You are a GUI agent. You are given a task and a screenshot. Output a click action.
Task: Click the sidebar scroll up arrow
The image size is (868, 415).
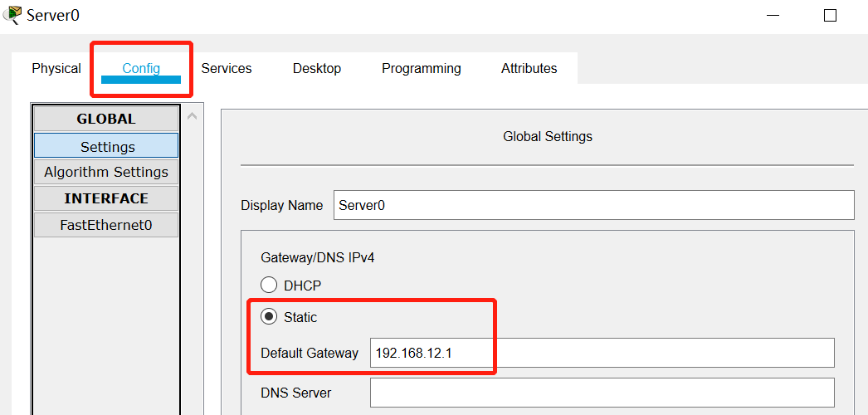click(193, 116)
